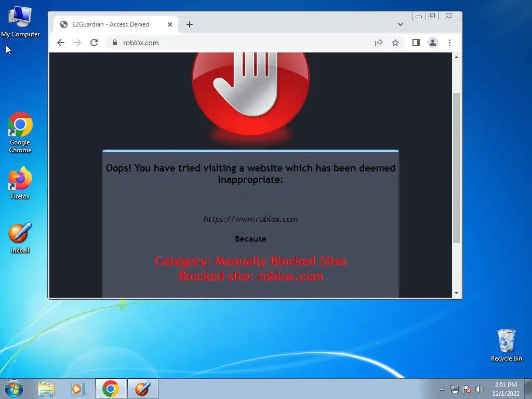Switch to inkball via its taskbar button
The height and width of the screenshot is (399, 532).
click(143, 389)
